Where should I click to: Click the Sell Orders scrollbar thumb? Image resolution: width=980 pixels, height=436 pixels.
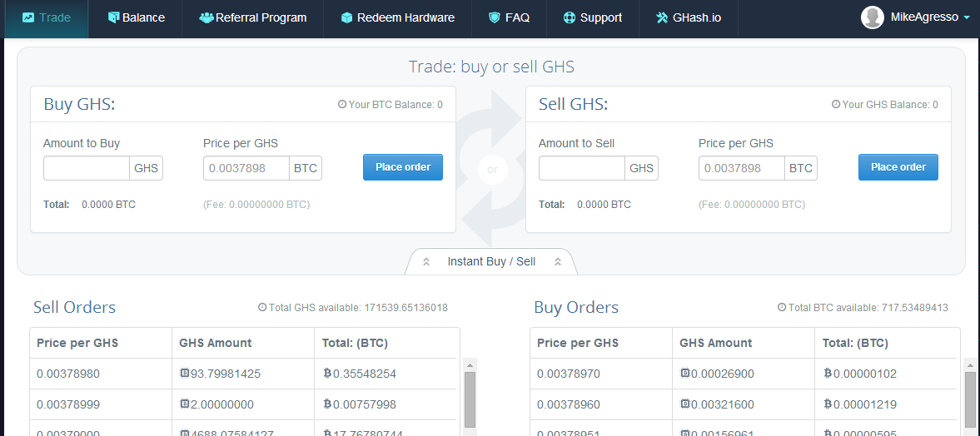470,399
